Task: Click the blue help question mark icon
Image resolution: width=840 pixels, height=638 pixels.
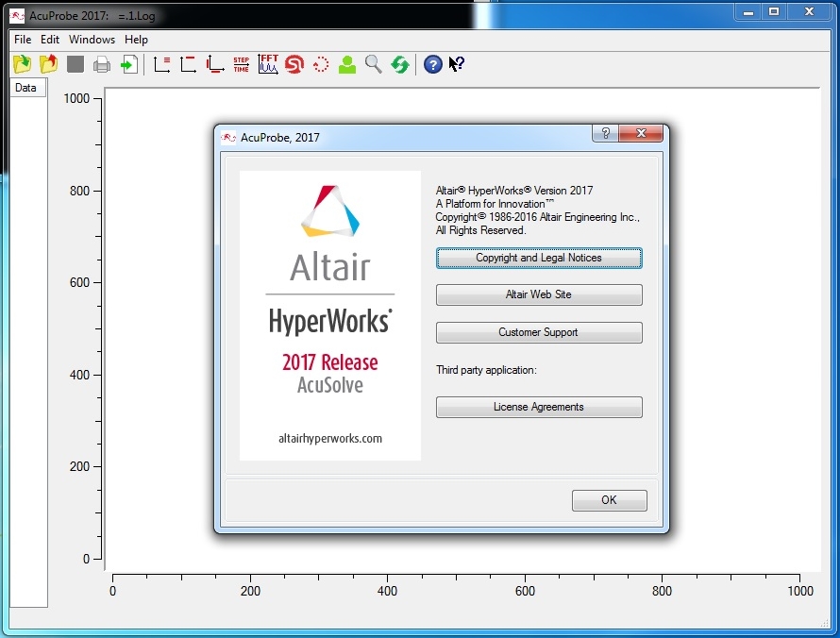Action: (x=433, y=65)
